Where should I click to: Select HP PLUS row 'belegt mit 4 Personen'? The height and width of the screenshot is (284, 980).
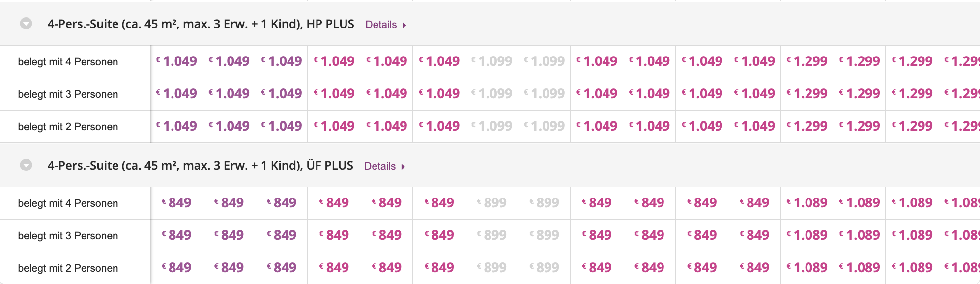point(68,62)
